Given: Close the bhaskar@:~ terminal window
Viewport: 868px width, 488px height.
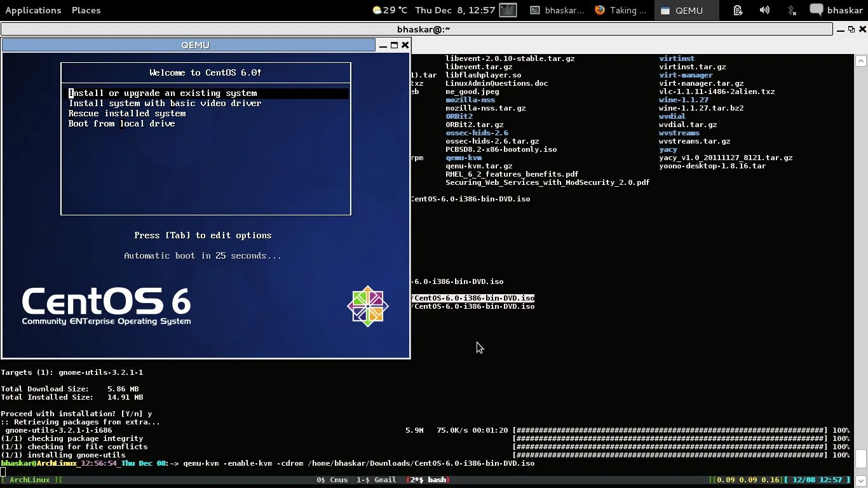Looking at the screenshot, I should [862, 29].
